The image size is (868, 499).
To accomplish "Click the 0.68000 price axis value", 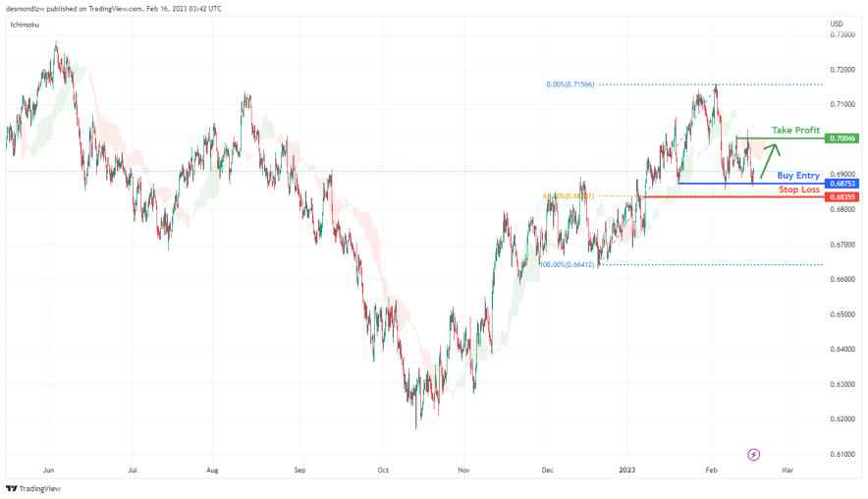I will (x=842, y=209).
